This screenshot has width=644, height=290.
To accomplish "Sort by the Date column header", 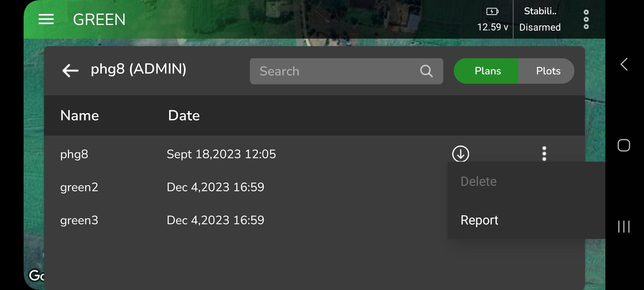I will tap(184, 115).
